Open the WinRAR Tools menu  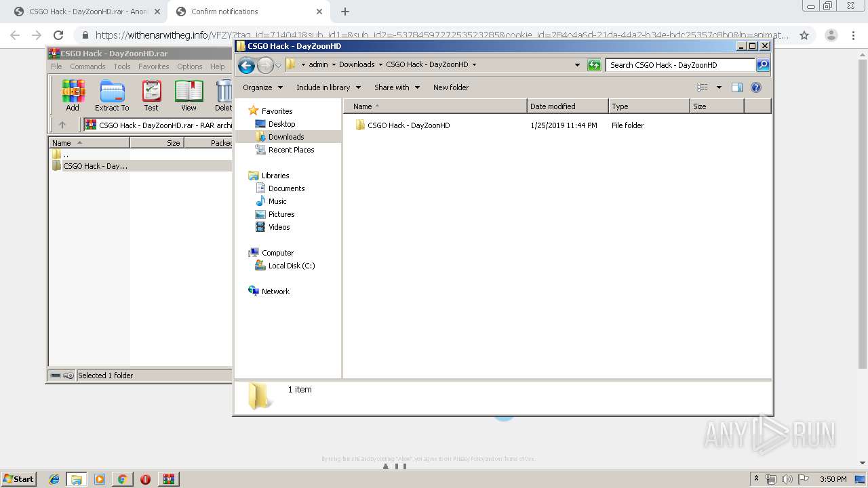(122, 66)
